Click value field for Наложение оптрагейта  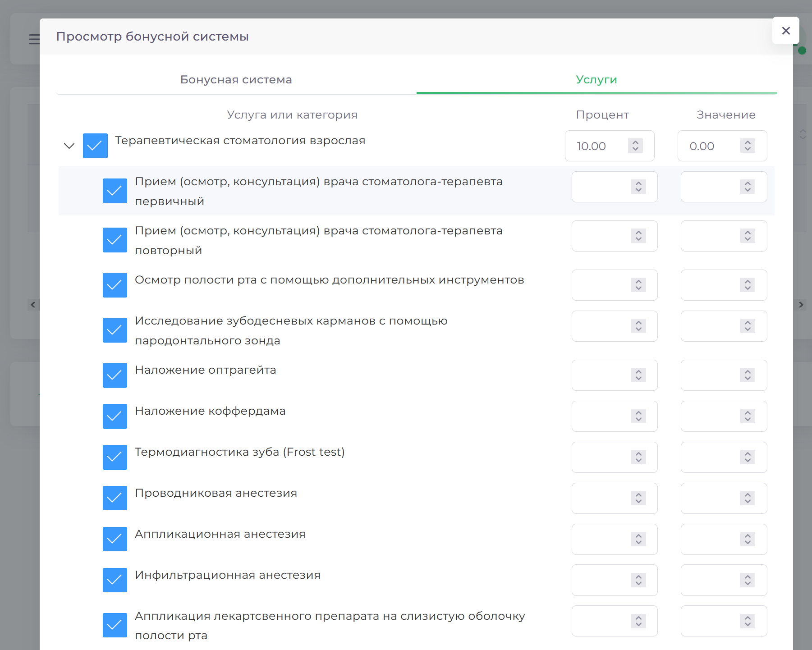[x=724, y=375]
